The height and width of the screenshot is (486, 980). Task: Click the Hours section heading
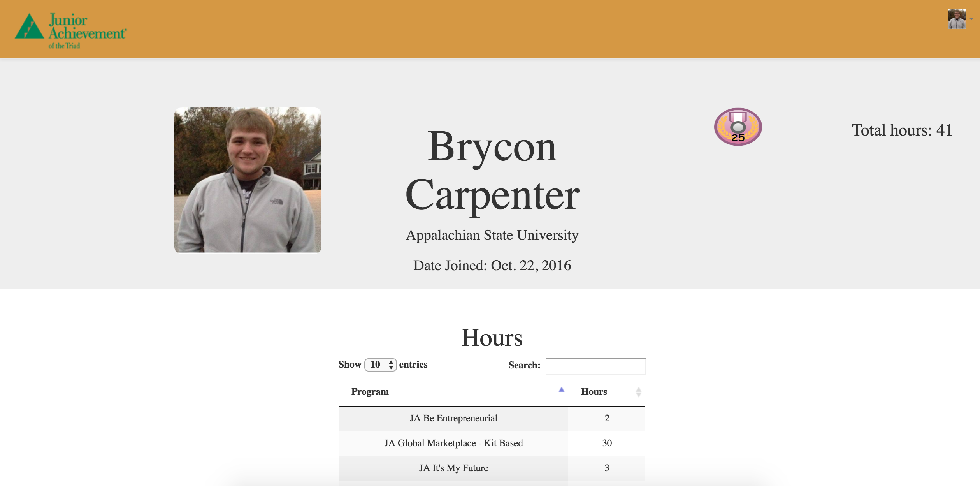coord(492,337)
